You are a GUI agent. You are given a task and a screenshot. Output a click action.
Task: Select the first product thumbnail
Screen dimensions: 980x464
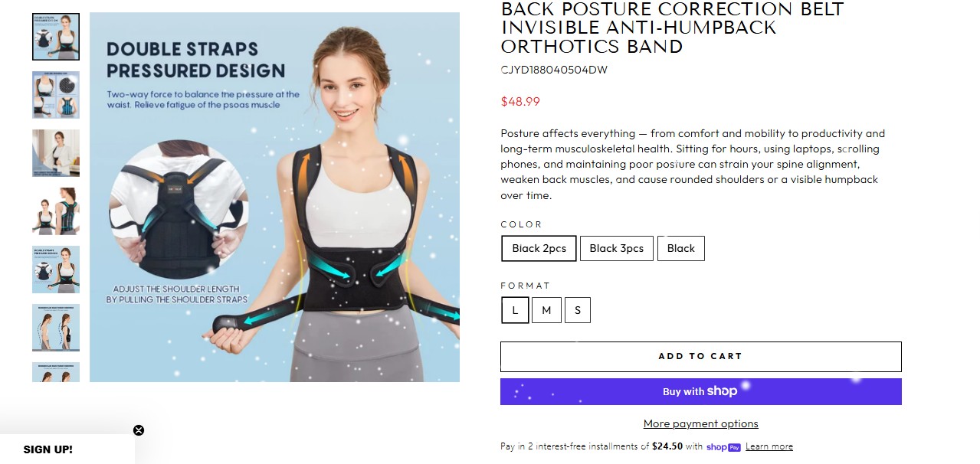(56, 37)
